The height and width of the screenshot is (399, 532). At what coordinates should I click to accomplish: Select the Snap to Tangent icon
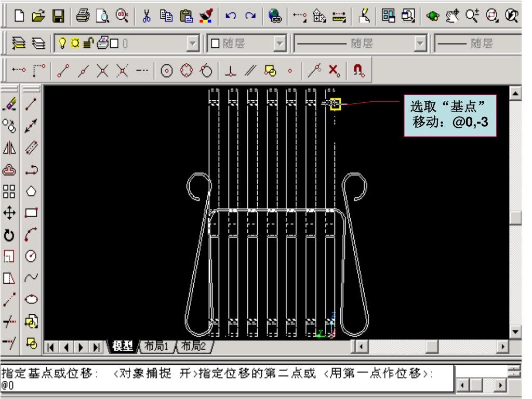click(x=206, y=71)
